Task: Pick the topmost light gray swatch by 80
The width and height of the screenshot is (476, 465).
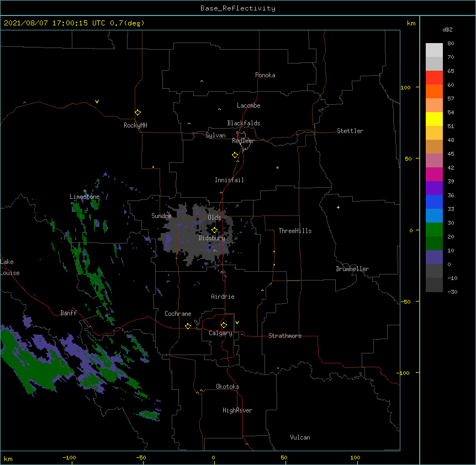Action: pos(434,50)
